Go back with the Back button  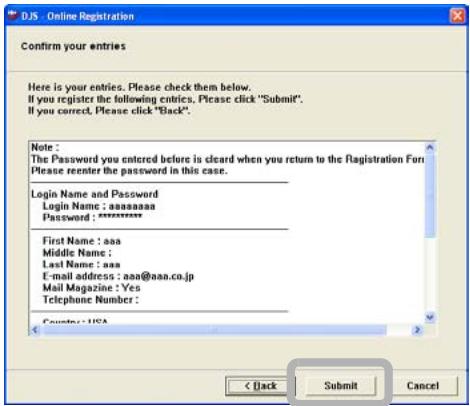click(x=260, y=386)
